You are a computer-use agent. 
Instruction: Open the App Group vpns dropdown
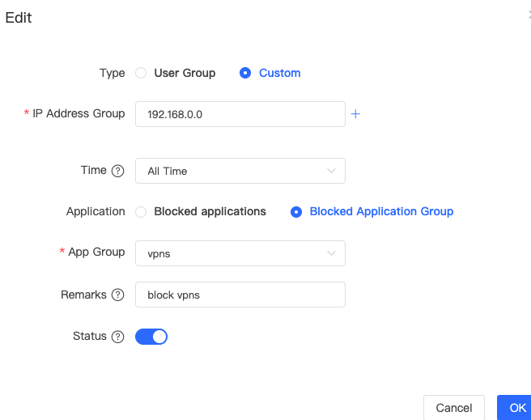click(240, 253)
